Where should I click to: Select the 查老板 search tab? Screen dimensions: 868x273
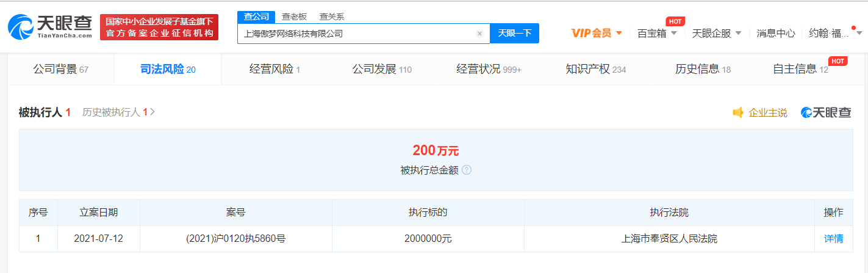(x=294, y=16)
